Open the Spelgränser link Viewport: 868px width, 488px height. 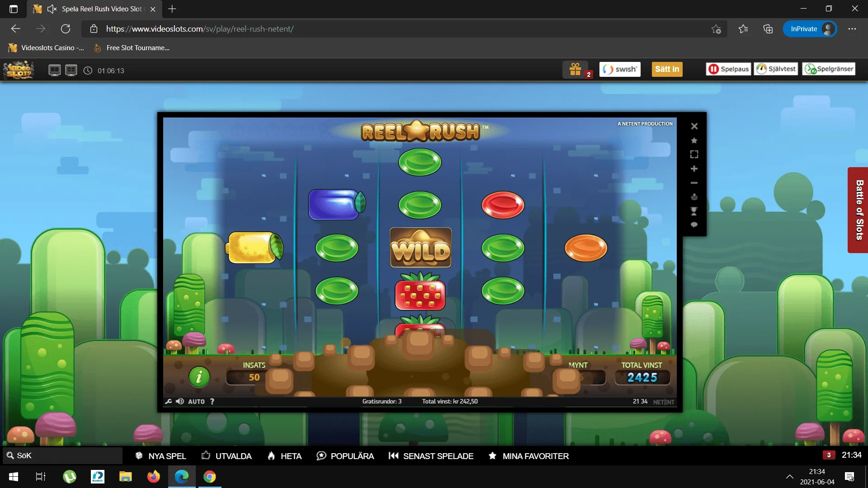(x=829, y=69)
